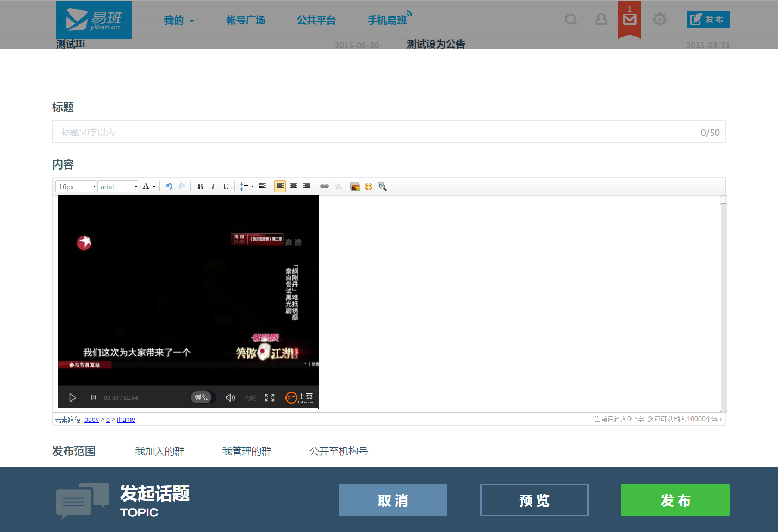This screenshot has height=532, width=778.
Task: Enter fullscreen in video player
Action: click(x=270, y=398)
